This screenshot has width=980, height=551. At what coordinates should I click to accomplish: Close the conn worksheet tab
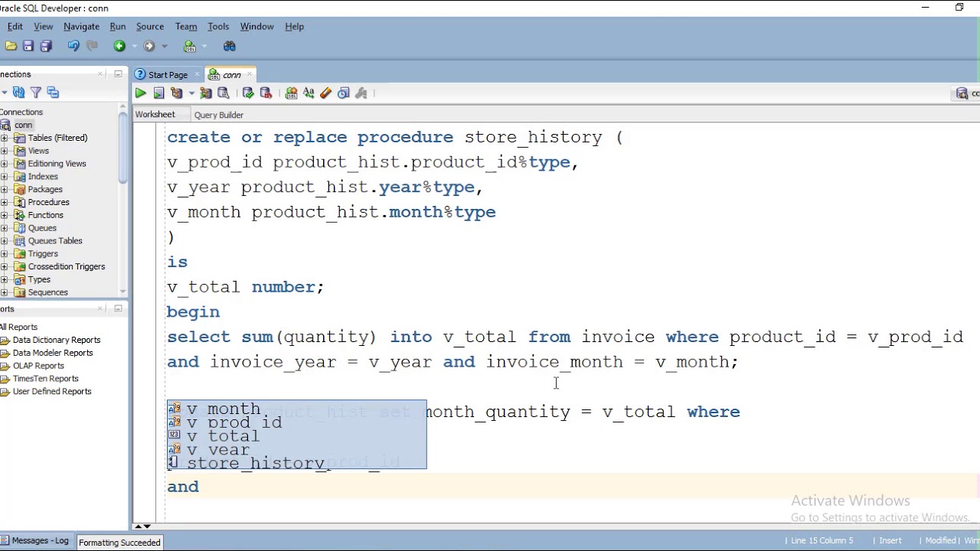coord(249,75)
